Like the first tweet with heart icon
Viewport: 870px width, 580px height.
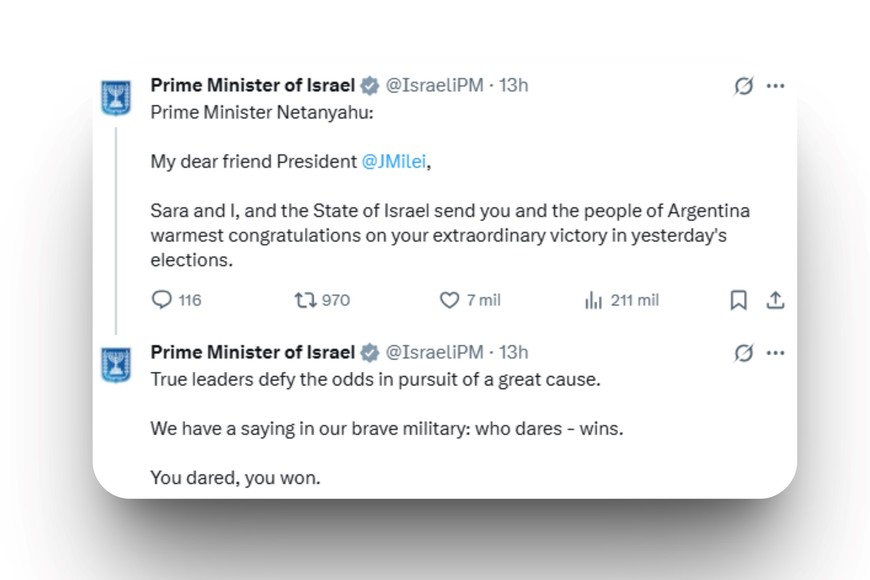point(450,300)
